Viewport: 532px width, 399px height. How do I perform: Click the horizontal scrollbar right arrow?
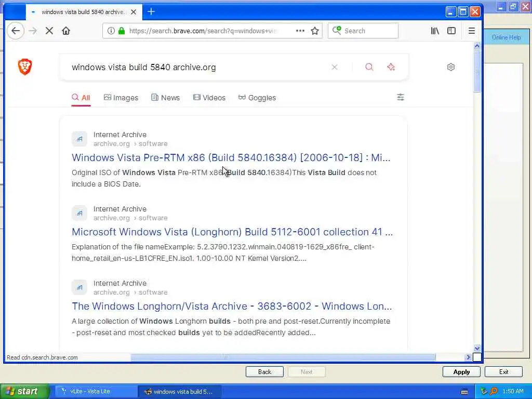point(468,357)
